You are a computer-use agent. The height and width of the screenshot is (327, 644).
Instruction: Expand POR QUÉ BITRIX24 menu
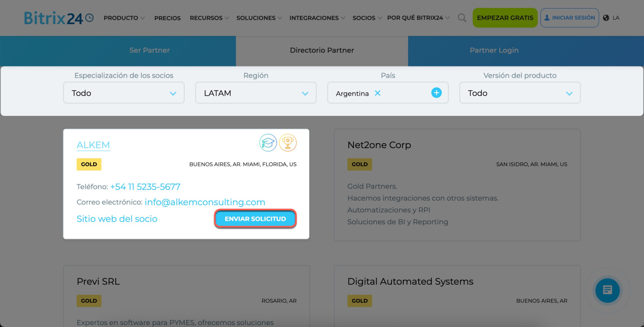point(418,18)
